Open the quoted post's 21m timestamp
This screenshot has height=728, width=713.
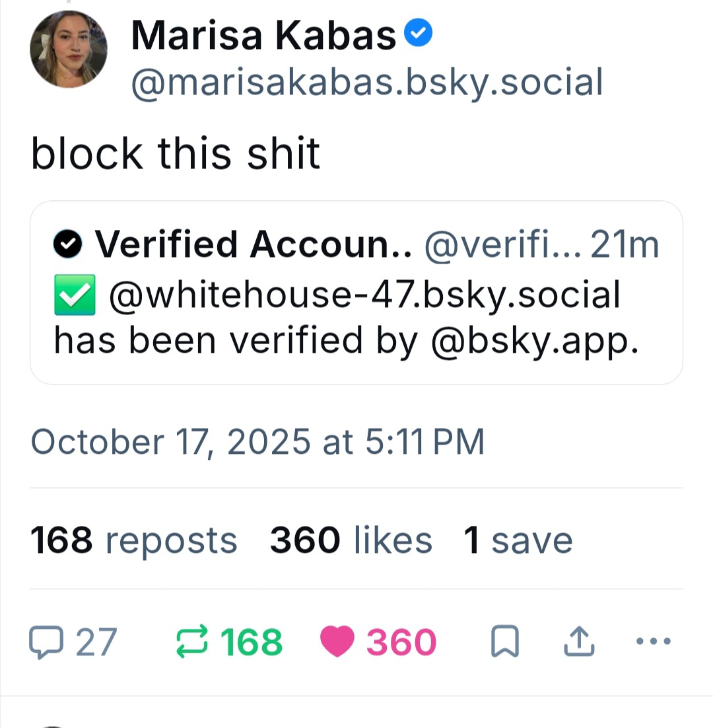click(624, 245)
